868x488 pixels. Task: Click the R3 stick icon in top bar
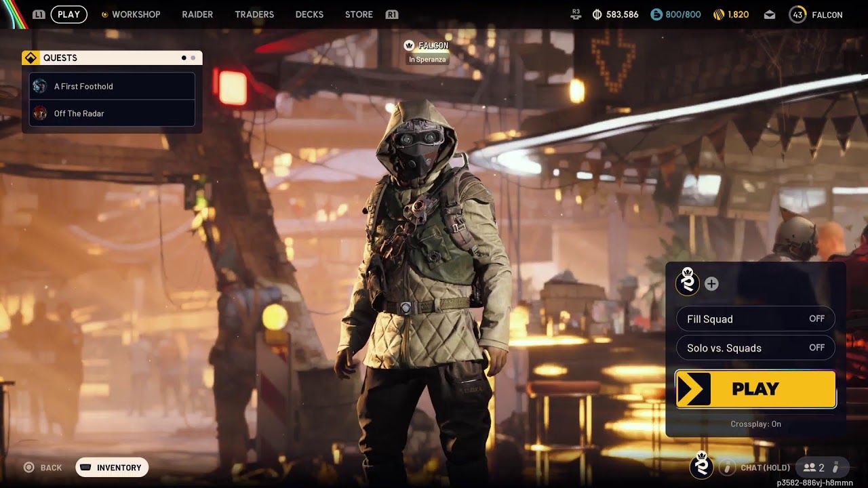(576, 14)
